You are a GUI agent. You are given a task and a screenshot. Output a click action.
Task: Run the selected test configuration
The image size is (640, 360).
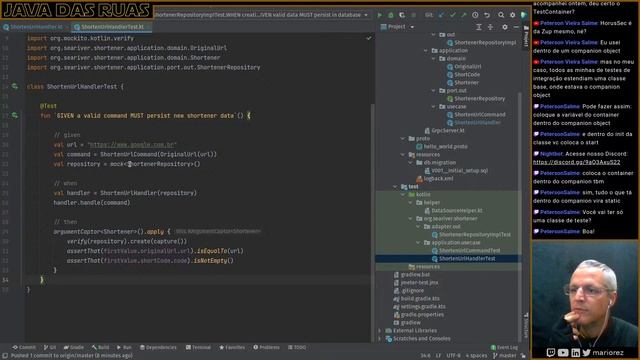tap(380, 15)
